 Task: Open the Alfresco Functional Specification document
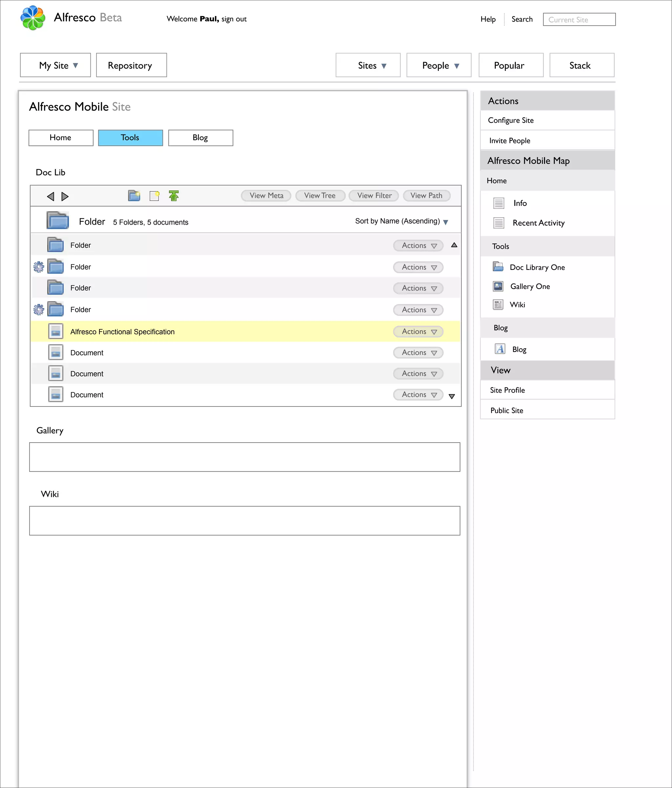(122, 332)
